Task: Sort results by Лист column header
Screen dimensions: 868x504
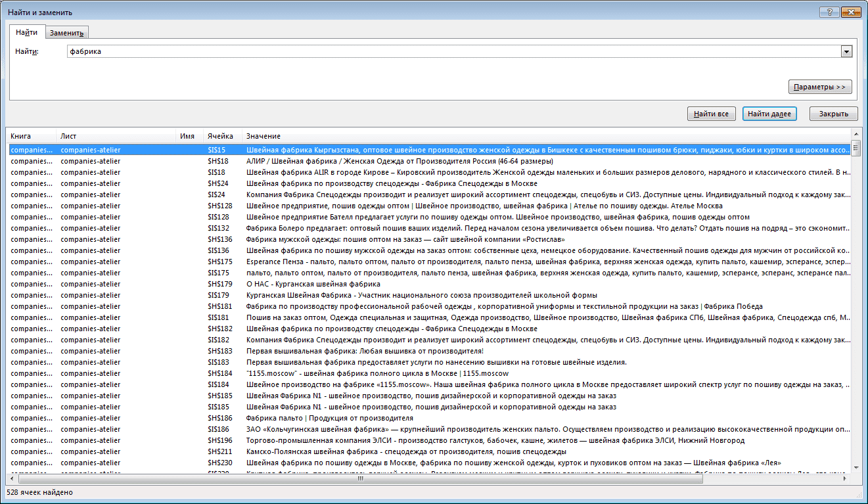Action: click(x=116, y=136)
